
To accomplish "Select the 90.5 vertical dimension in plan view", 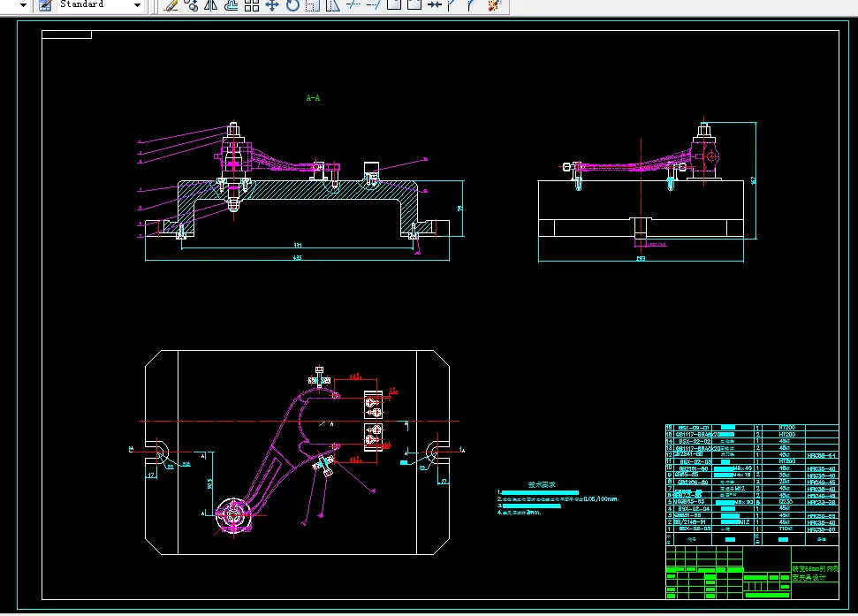I will click(x=209, y=483).
